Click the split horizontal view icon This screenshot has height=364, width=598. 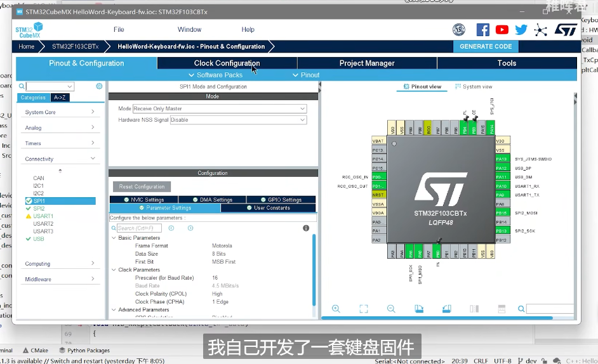coord(502,309)
